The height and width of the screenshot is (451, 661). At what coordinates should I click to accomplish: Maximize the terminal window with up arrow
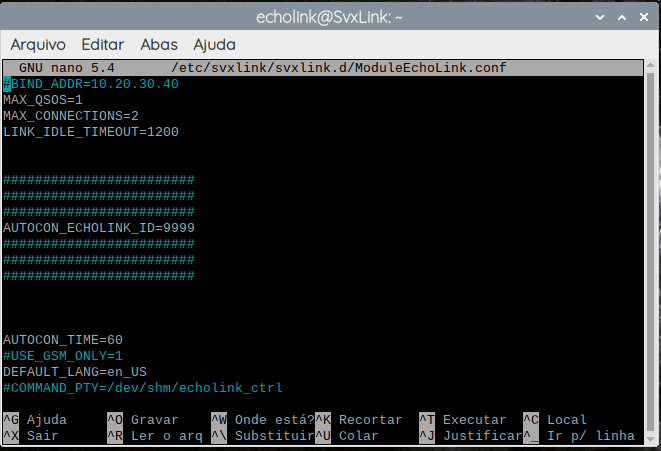tap(622, 17)
